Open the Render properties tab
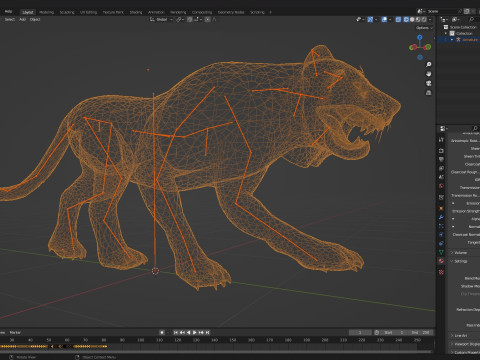Image resolution: width=480 pixels, height=360 pixels. pos(441,150)
